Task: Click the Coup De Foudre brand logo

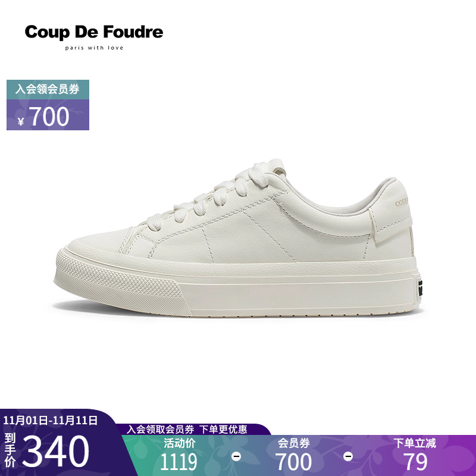Action: pyautogui.click(x=94, y=32)
